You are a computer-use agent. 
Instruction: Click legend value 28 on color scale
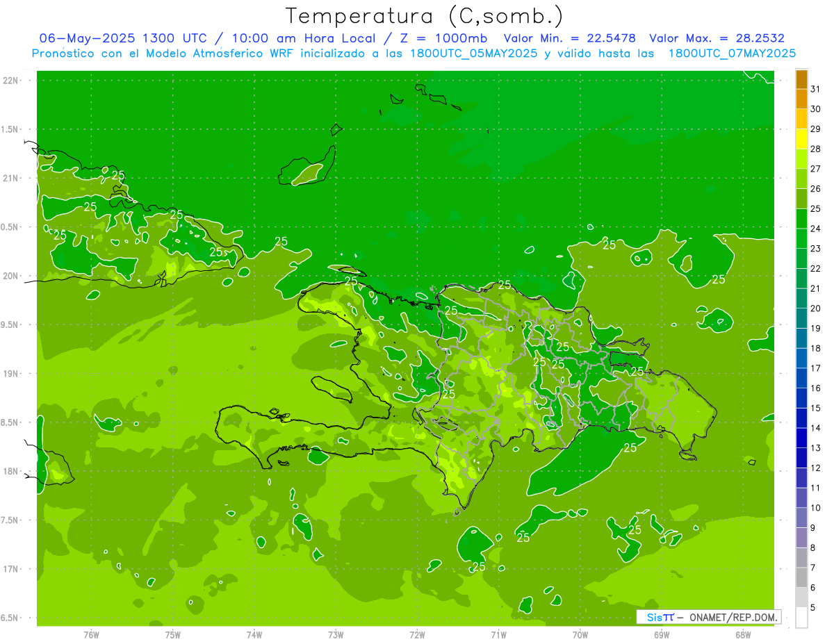point(816,149)
